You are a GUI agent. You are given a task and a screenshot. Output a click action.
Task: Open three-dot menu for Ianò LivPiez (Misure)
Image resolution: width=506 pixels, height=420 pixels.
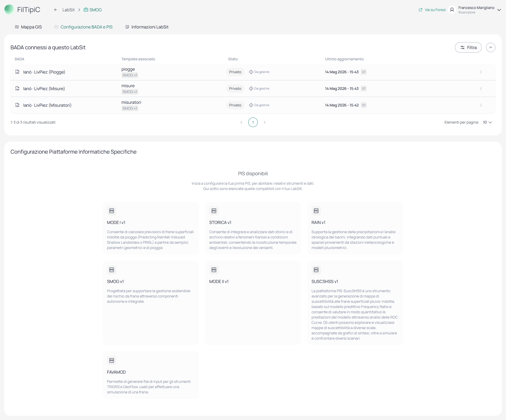pos(481,89)
